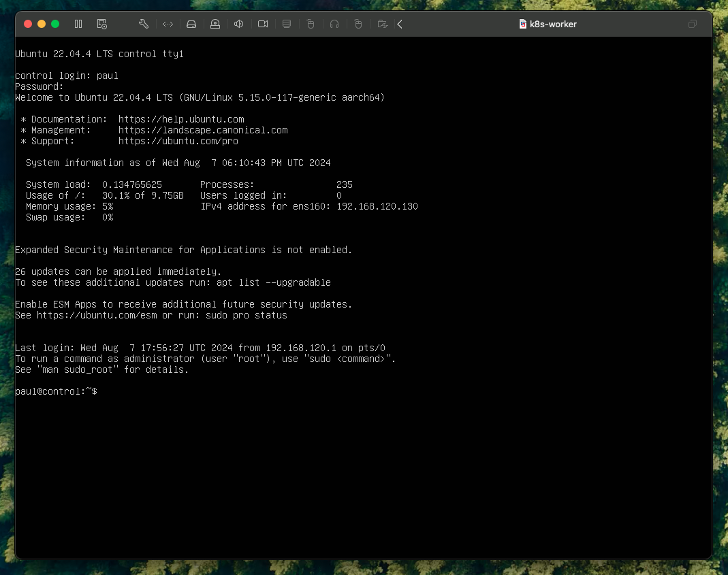Click the hard disk device icon
Viewport: 728px width, 575px height.
[191, 24]
